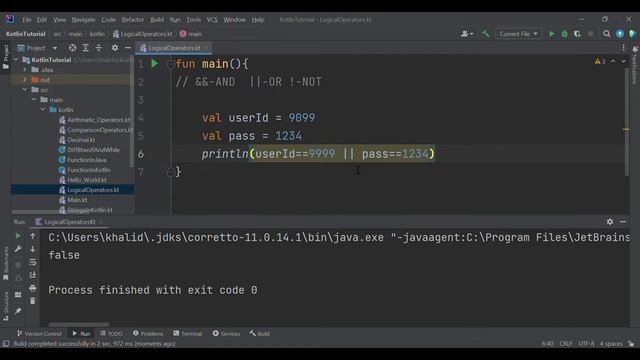640x360 pixels.
Task: Open the Services tool window
Action: click(x=226, y=333)
